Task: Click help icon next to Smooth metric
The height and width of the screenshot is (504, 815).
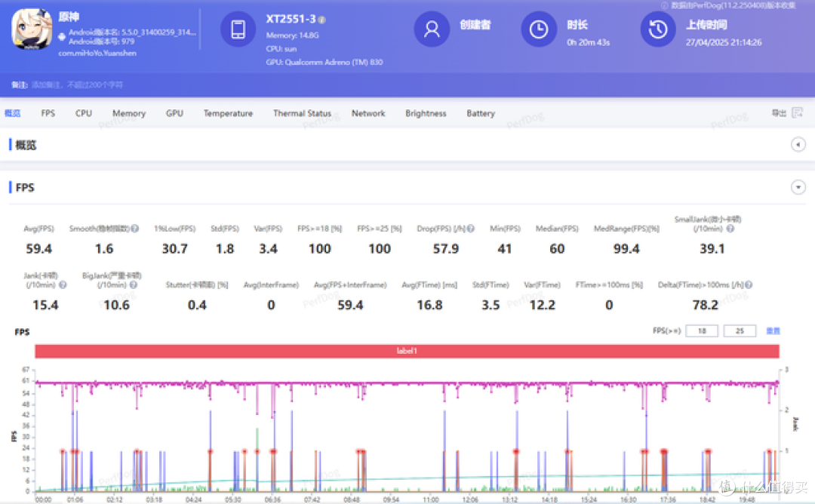Action: (135, 229)
